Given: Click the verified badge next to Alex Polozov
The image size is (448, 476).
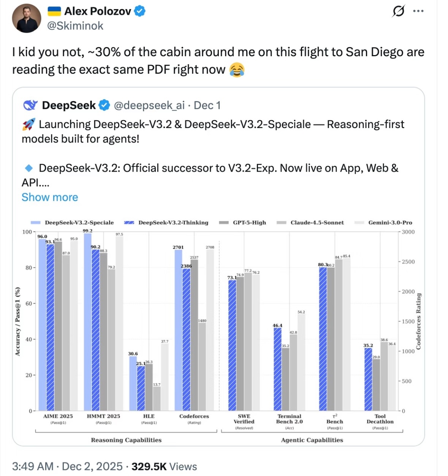Looking at the screenshot, I should [x=139, y=11].
